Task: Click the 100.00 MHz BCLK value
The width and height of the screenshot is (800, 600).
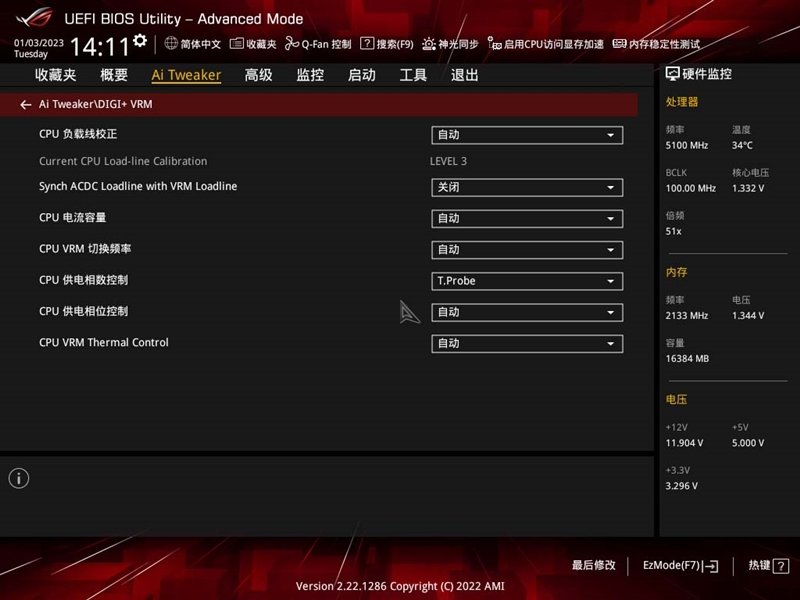Action: 691,188
